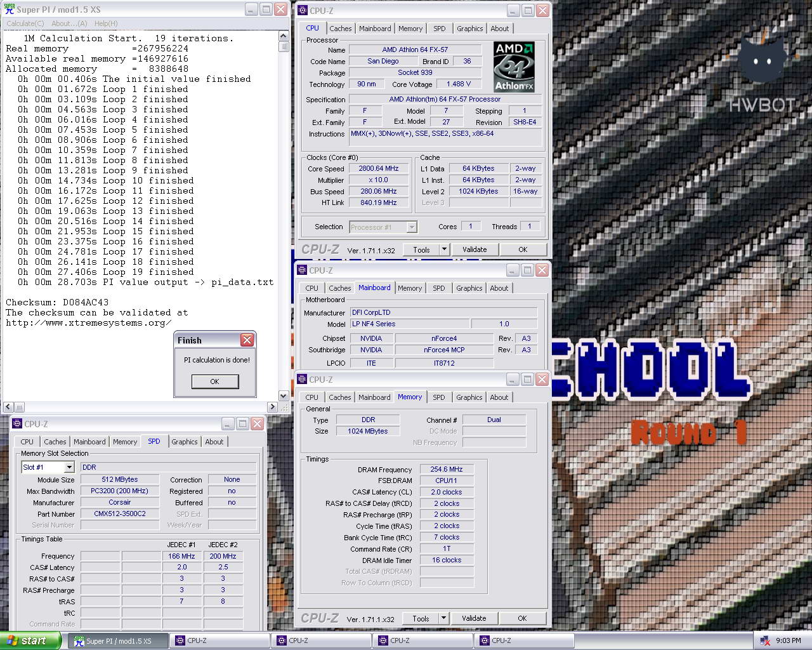Click Bus Speed 280.06 MHz value

379,192
